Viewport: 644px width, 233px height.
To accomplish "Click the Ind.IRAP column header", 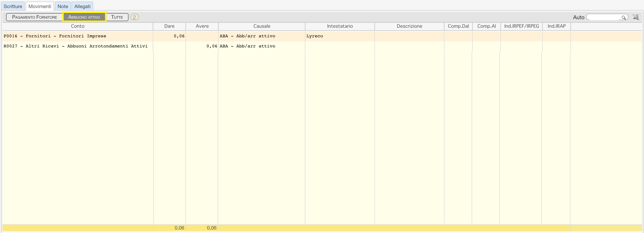I will pyautogui.click(x=557, y=26).
